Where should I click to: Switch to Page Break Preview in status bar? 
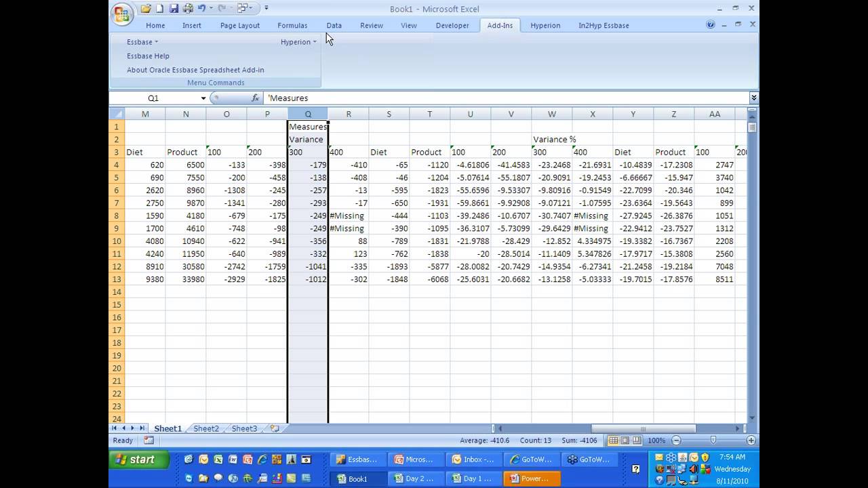pyautogui.click(x=635, y=441)
